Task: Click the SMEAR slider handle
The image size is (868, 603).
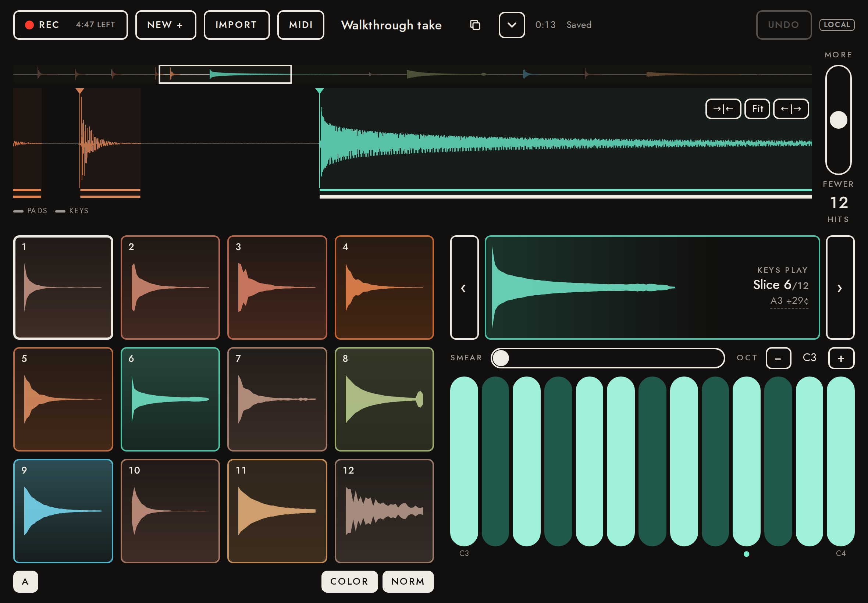Action: 501,358
